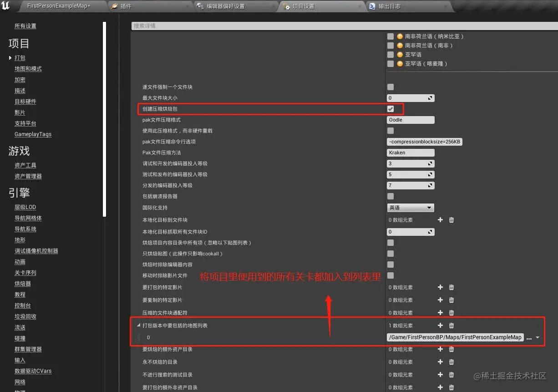Image resolution: width=558 pixels, height=392 pixels.
Task: Enable 南非荷兰语（纳米比亚）checkbox
Action: click(390, 36)
